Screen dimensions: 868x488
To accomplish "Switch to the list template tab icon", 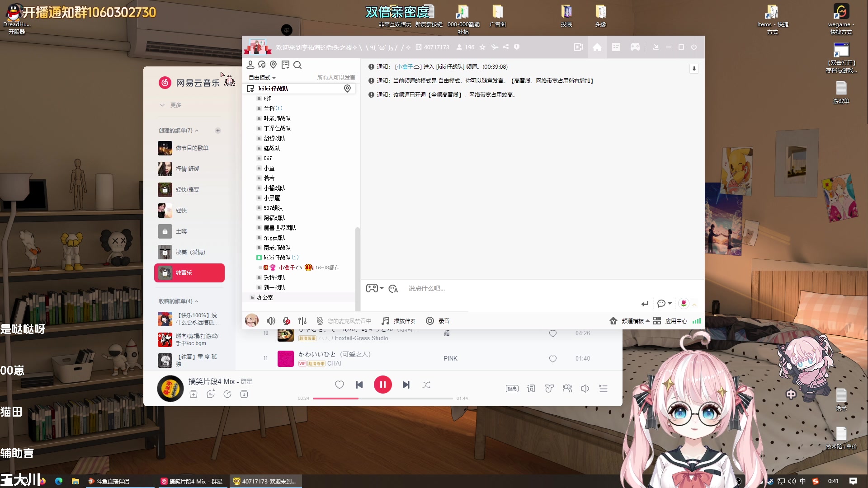I will 616,47.
